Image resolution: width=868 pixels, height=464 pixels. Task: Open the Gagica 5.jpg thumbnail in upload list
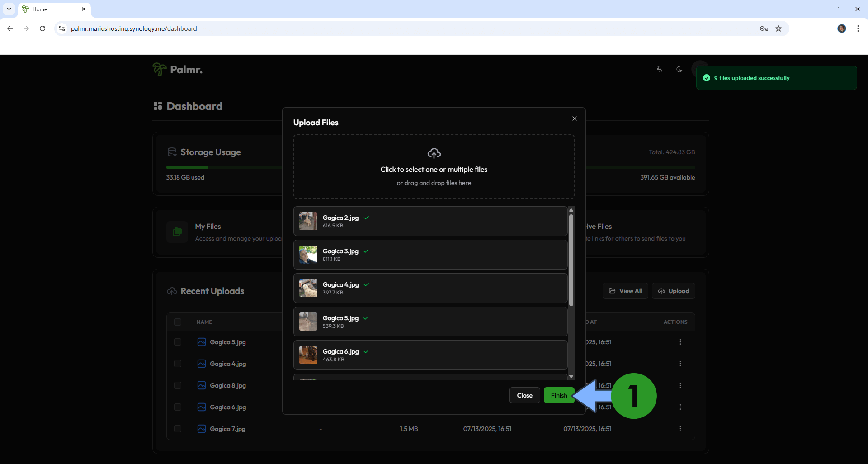point(308,322)
